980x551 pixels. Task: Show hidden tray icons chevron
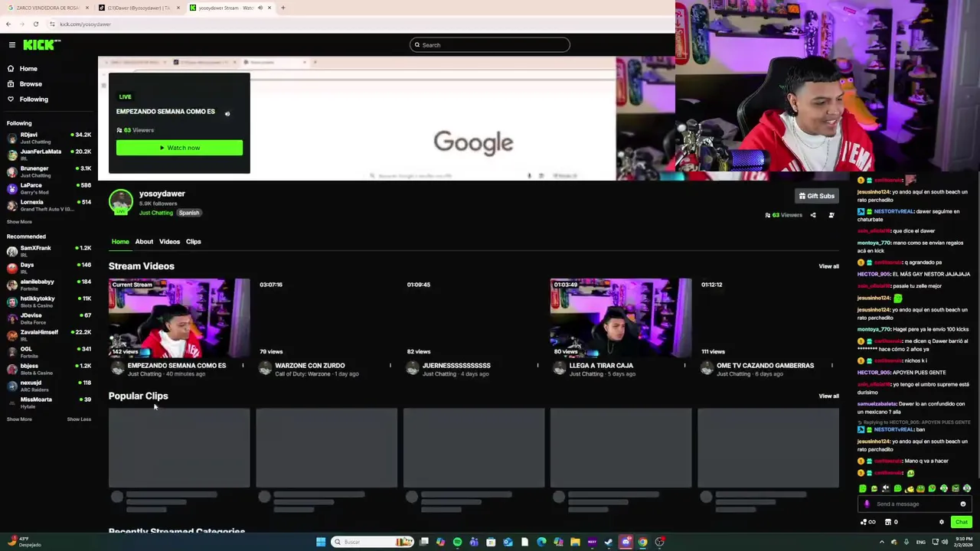[881, 542]
